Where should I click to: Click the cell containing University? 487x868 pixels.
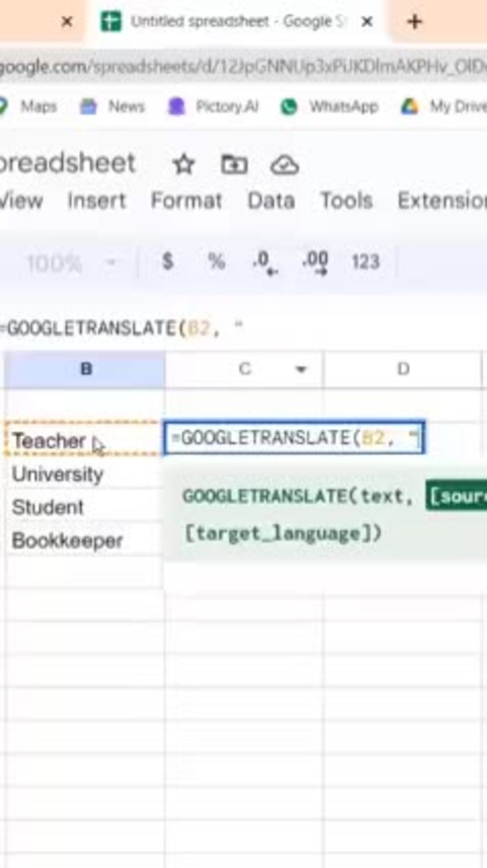(x=84, y=473)
